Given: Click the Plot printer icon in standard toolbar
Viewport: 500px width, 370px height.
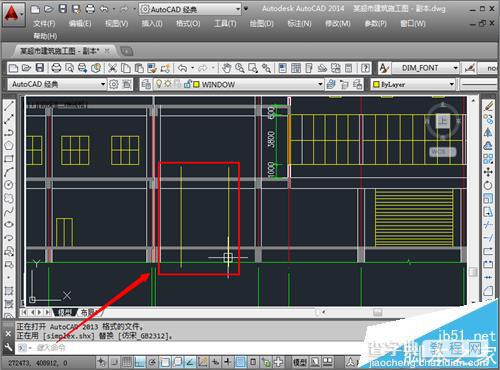Looking at the screenshot, I should pos(56,68).
